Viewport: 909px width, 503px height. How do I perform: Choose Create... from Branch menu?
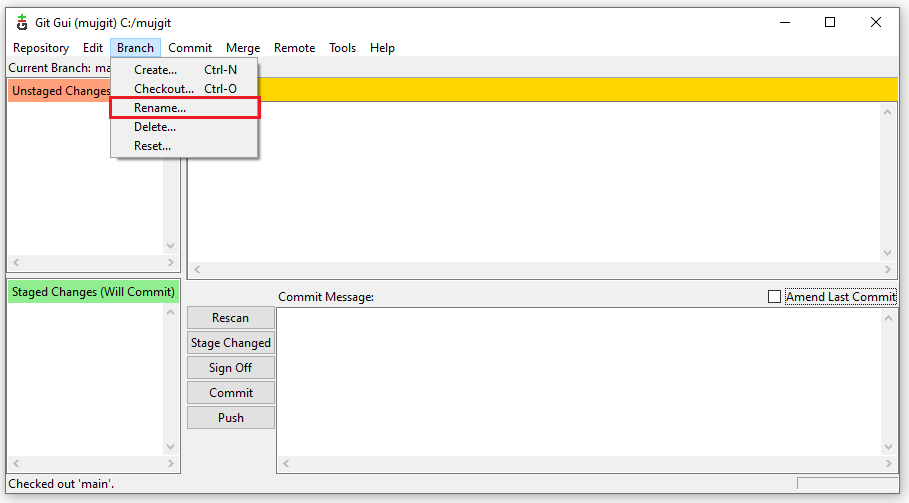click(184, 70)
